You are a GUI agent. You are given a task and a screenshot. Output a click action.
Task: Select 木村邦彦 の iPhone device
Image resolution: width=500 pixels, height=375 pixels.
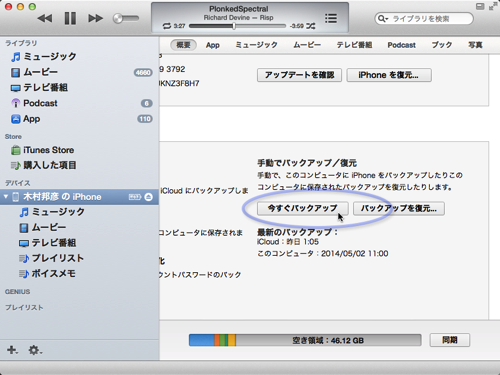[79, 197]
